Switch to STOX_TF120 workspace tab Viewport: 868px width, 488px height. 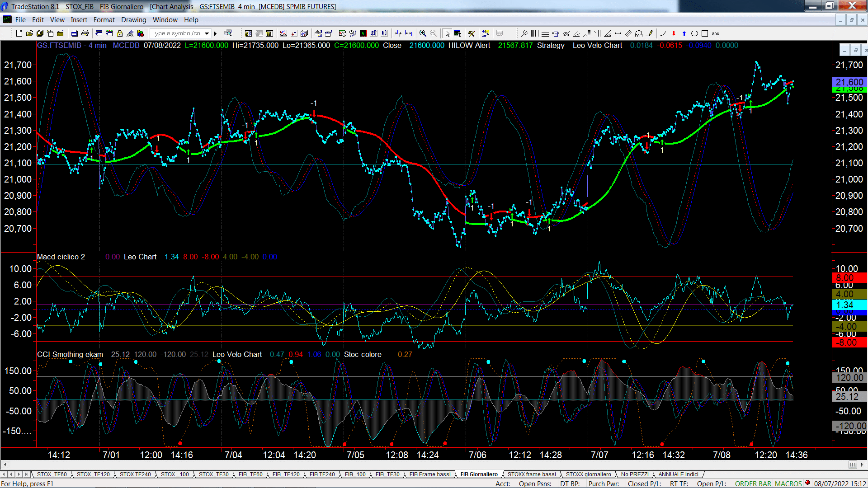pos(93,474)
